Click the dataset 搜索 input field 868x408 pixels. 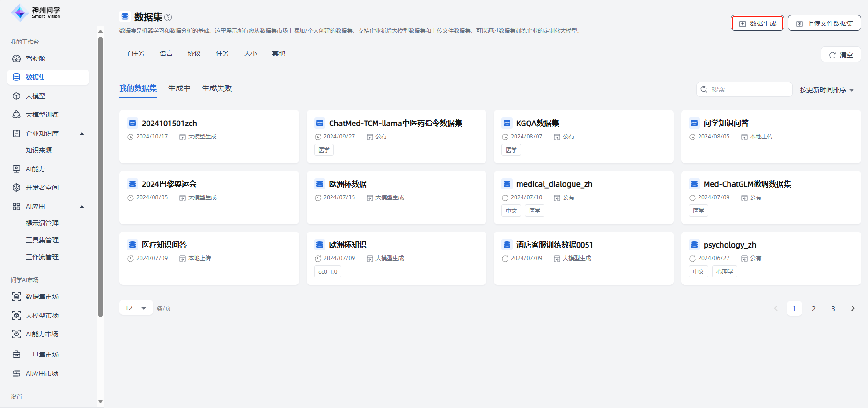(x=748, y=89)
